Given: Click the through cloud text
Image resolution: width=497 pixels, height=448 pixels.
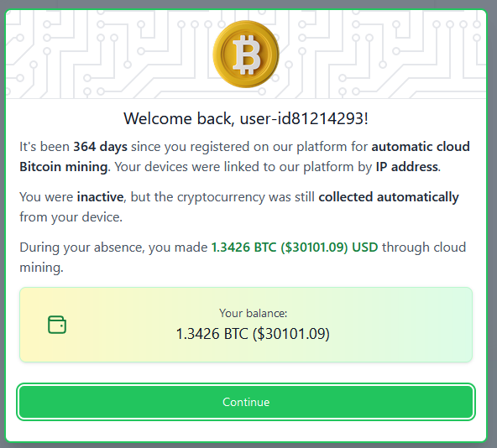Looking at the screenshot, I should 424,247.
